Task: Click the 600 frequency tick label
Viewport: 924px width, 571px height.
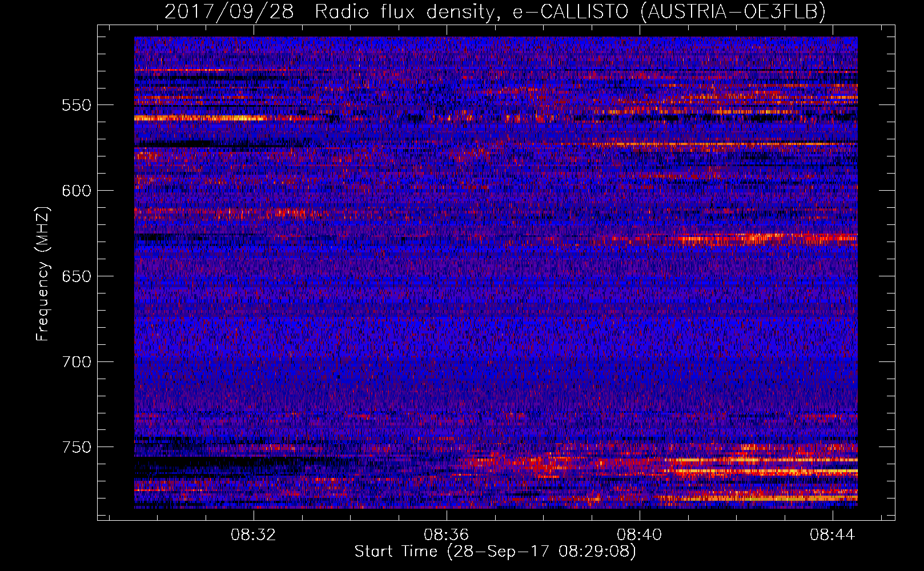Action: tap(77, 191)
